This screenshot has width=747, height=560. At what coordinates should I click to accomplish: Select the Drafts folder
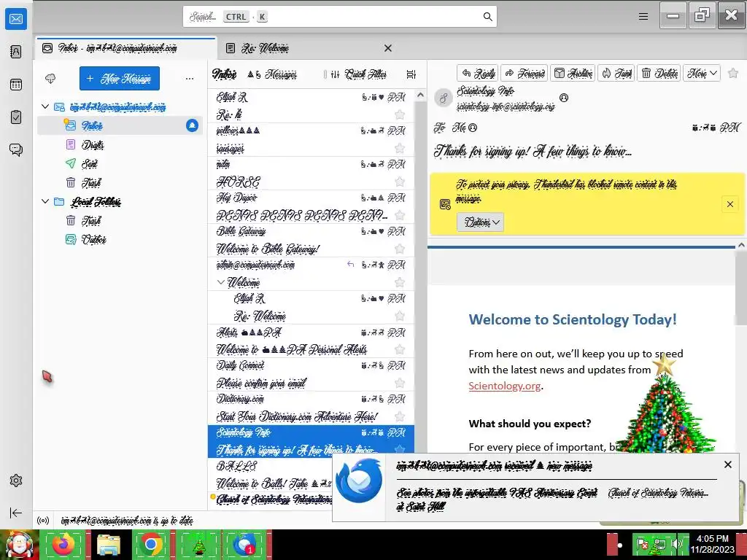[120, 144]
